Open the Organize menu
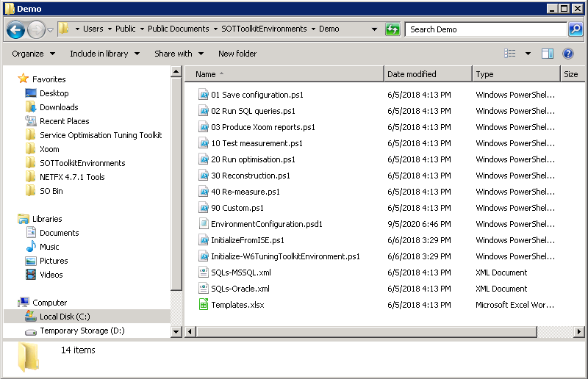Image resolution: width=588 pixels, height=379 pixels. [x=33, y=54]
